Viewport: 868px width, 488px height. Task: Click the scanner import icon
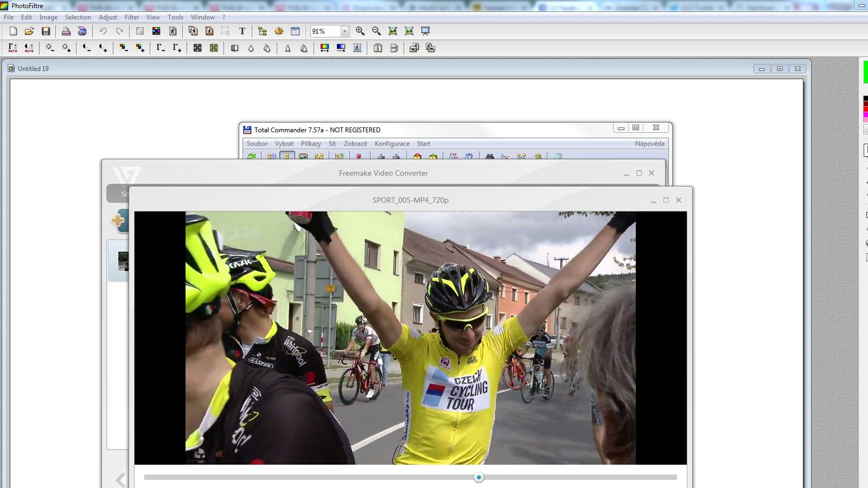[82, 31]
